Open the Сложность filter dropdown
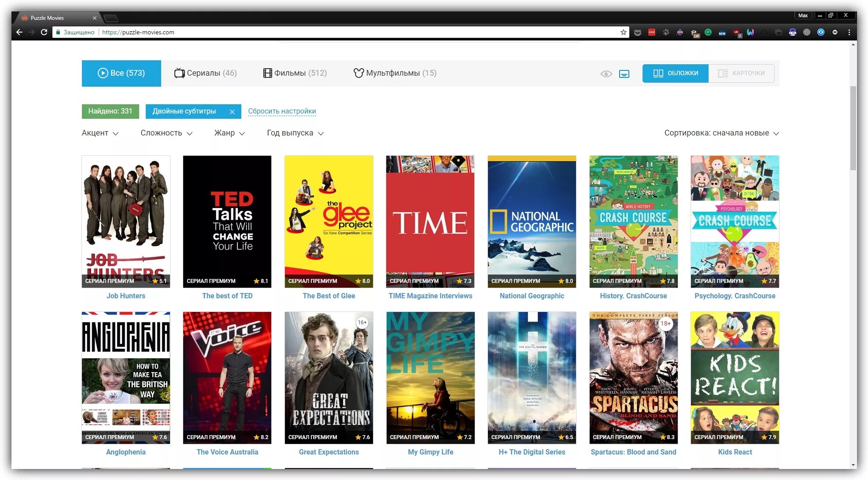868x480 pixels. (166, 133)
